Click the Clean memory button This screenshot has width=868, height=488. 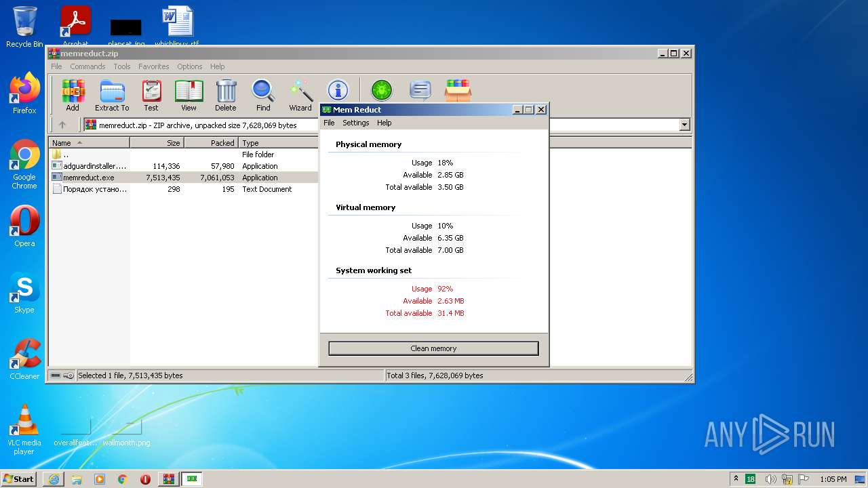(433, 348)
